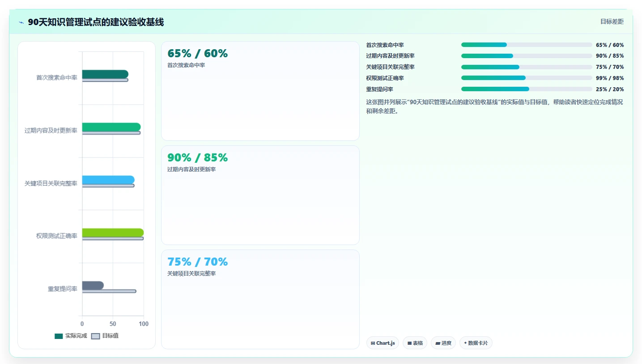This screenshot has width=642, height=364.
Task: Click the 首次搜索命中率 progress bar
Action: [x=527, y=45]
